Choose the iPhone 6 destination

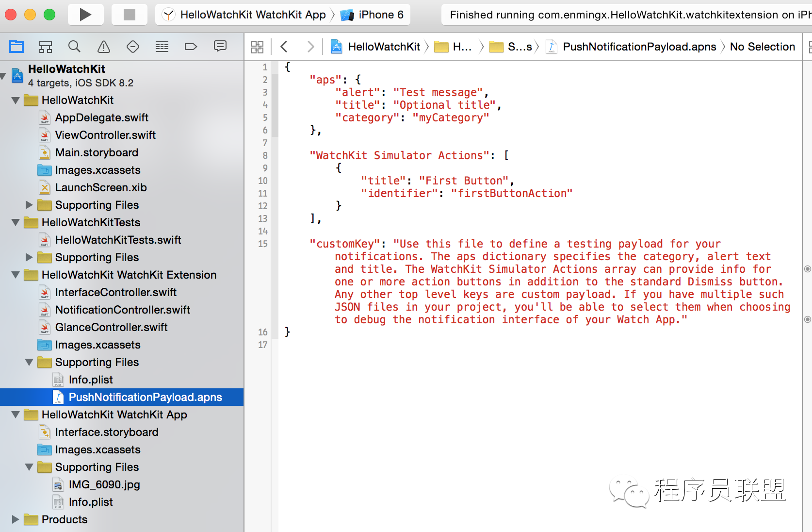373,15
